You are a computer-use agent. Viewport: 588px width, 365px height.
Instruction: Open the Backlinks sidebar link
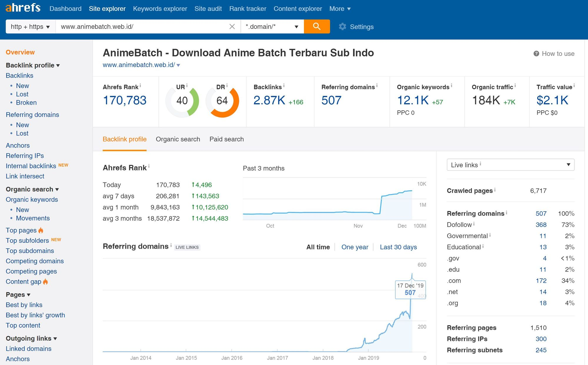pos(19,76)
